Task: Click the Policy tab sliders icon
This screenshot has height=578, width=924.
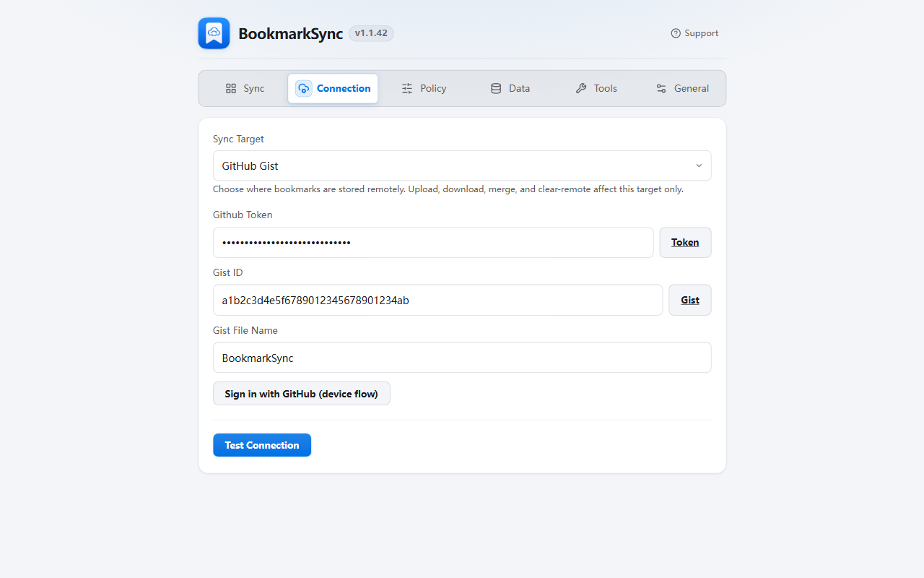Action: [x=407, y=88]
